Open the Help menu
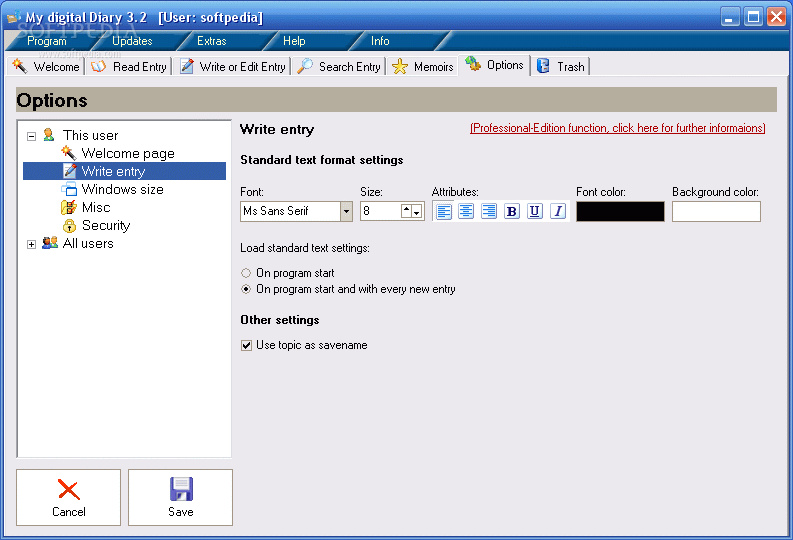Viewport: 793px width, 540px height. point(294,41)
